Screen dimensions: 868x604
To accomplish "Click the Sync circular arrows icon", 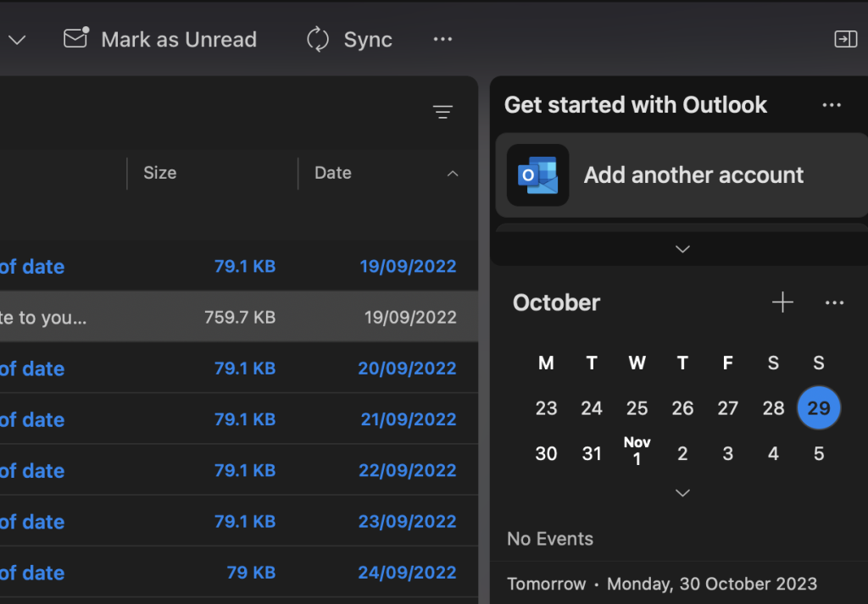I will (x=318, y=40).
